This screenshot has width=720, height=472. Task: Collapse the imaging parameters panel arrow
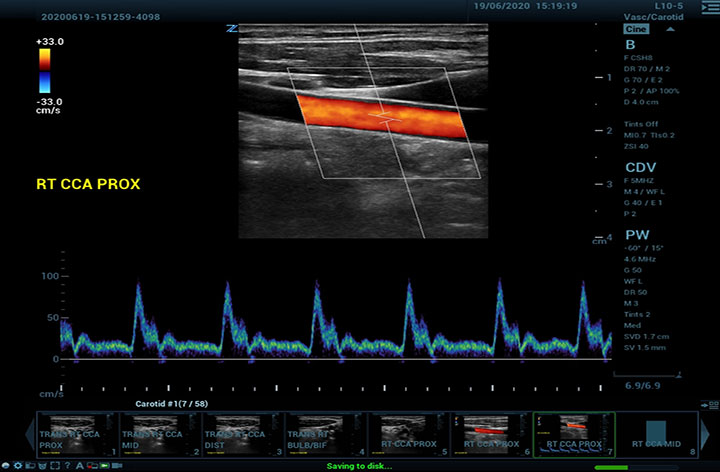click(669, 30)
